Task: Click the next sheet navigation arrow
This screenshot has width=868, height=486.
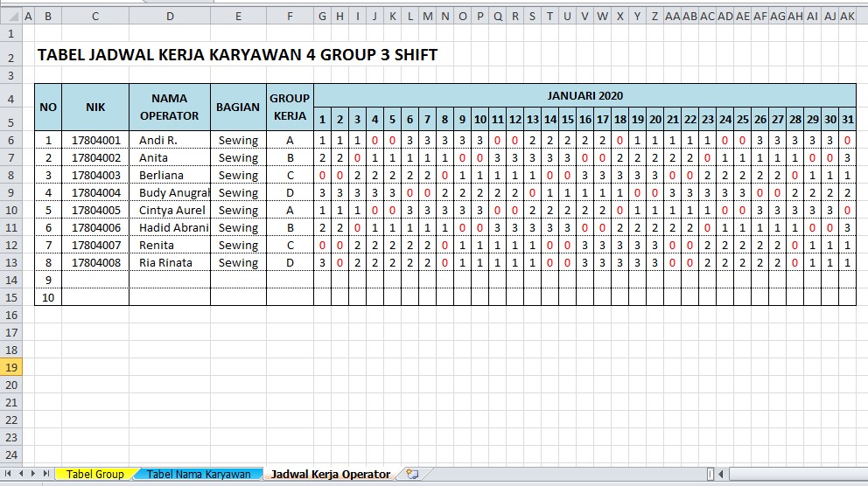Action: tap(33, 474)
